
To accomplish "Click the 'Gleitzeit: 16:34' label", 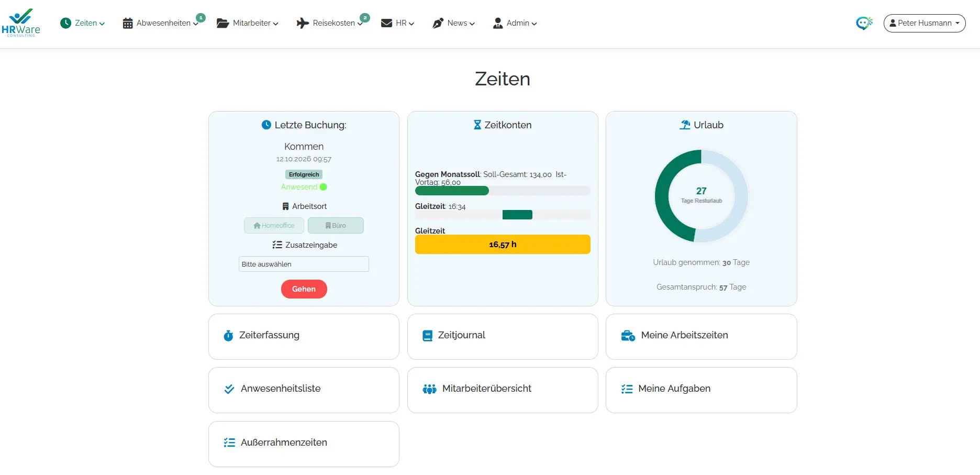I will tap(440, 206).
